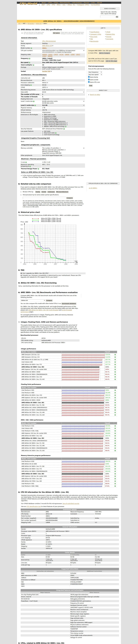
Task: Click the Get specs button
Action: pos(56,33)
